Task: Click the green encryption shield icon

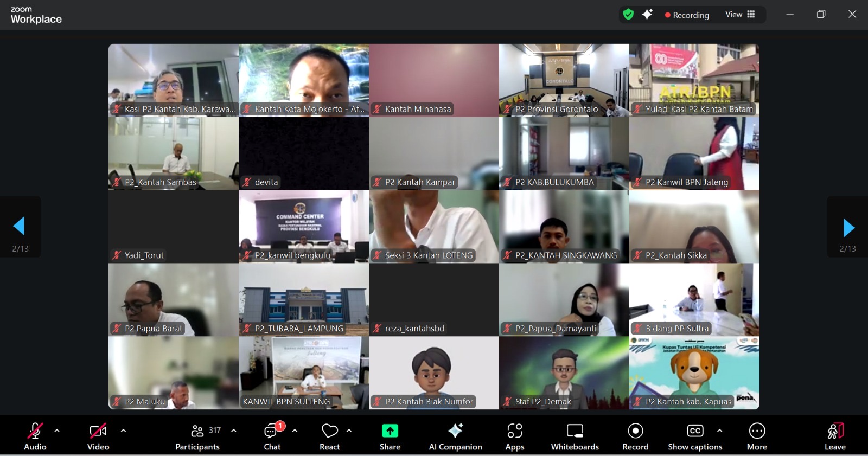Action: (628, 15)
